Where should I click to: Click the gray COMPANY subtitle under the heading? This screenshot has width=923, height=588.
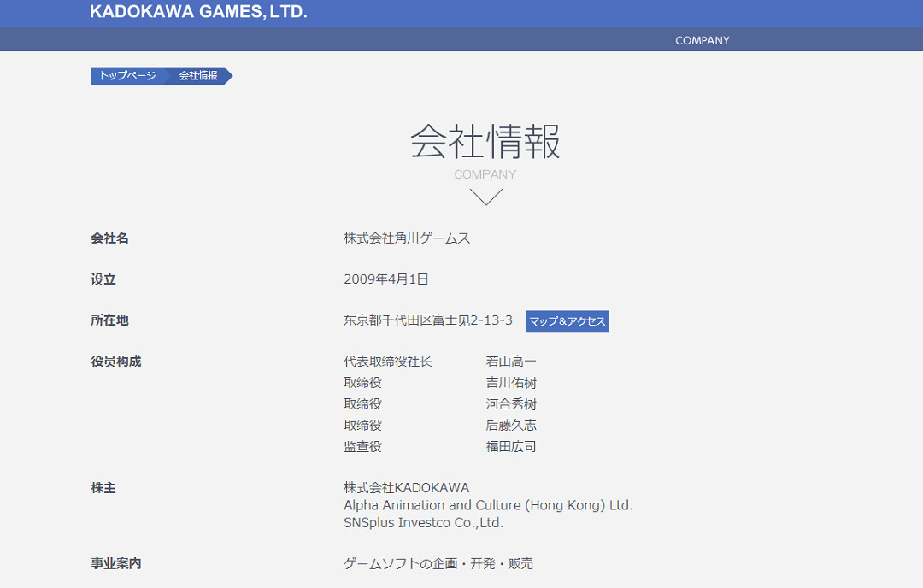485,174
